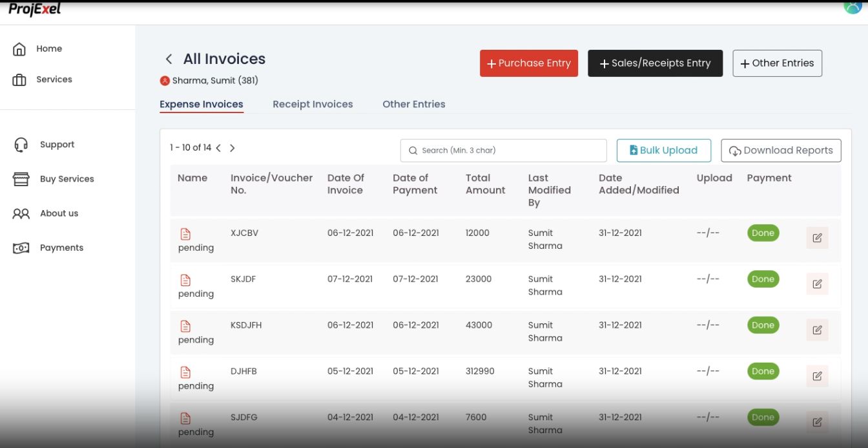Edit the KSDJFH invoice row
The width and height of the screenshot is (868, 448).
click(817, 330)
